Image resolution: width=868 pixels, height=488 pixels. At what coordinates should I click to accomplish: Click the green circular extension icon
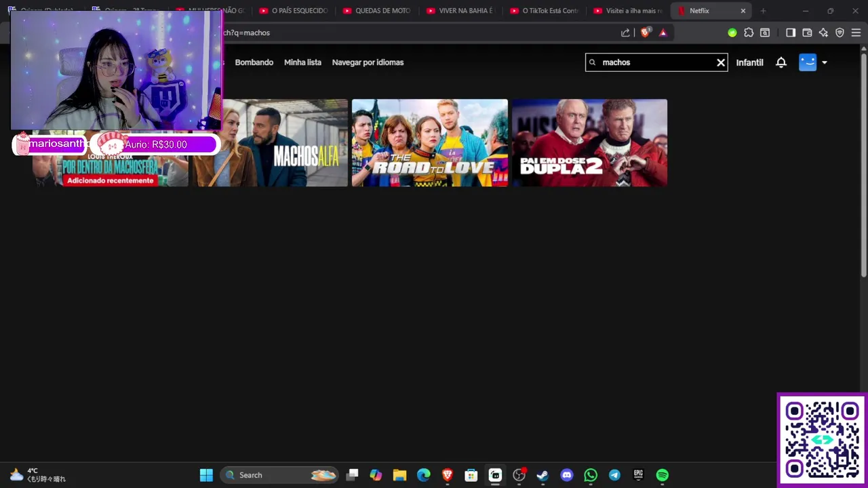[732, 33]
